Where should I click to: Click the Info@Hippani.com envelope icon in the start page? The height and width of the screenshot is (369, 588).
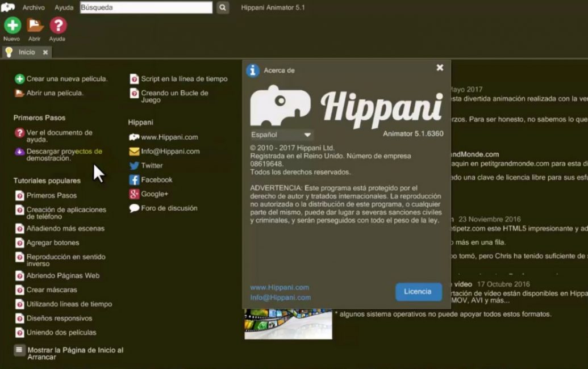[x=134, y=152]
